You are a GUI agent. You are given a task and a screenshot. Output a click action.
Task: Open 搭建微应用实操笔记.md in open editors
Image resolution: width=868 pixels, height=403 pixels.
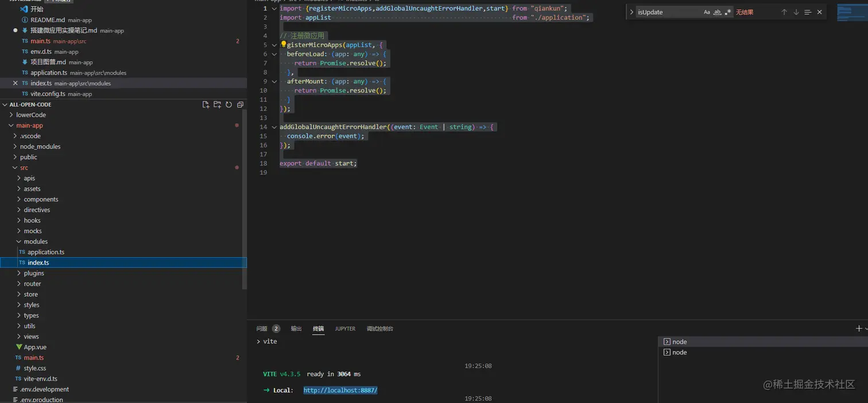tap(64, 30)
